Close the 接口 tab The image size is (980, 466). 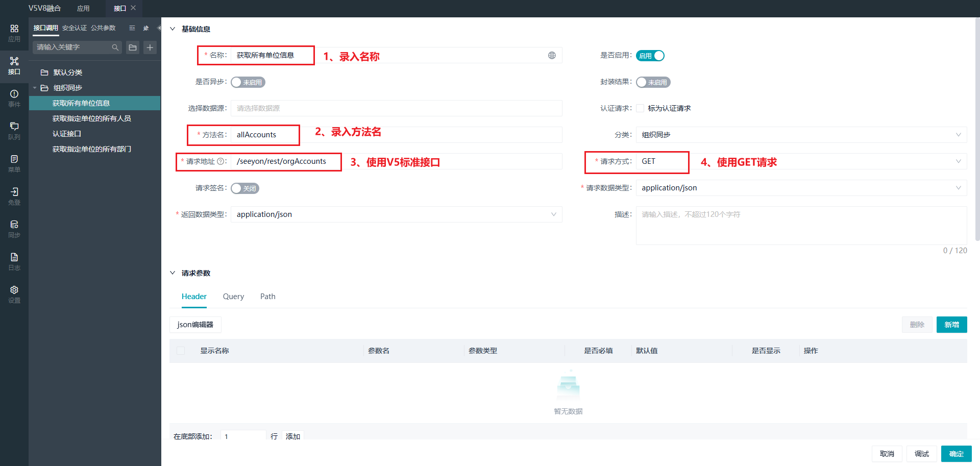pyautogui.click(x=133, y=8)
